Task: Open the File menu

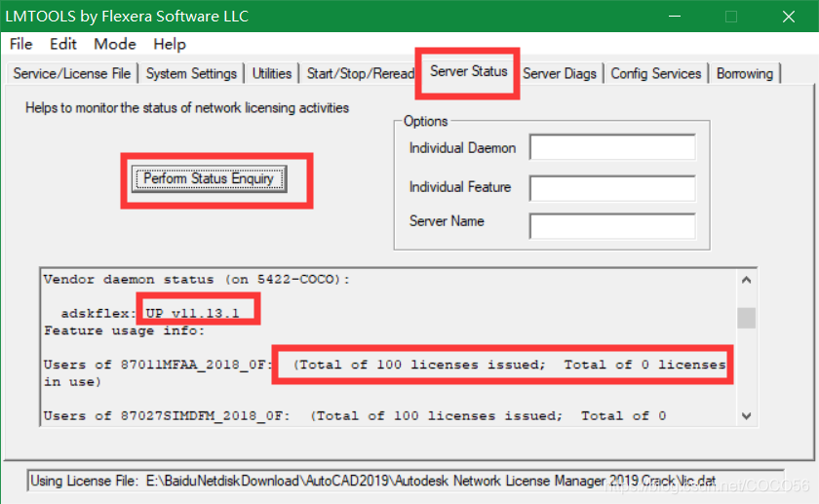Action: point(20,44)
